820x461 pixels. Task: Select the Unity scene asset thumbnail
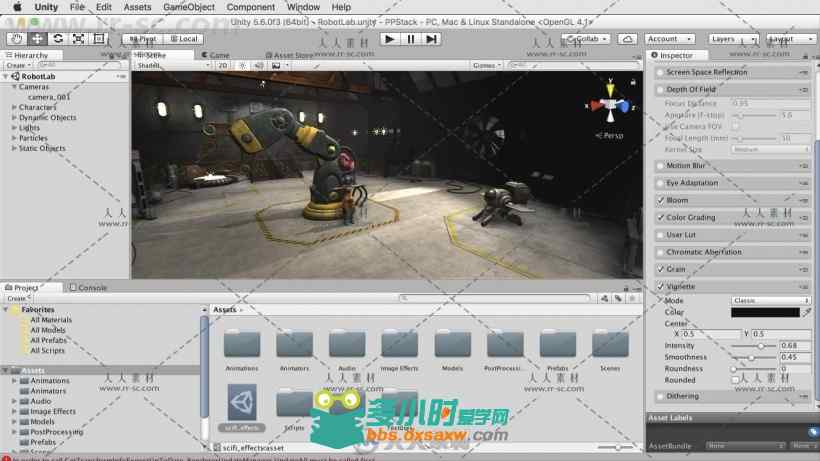pyautogui.click(x=242, y=402)
